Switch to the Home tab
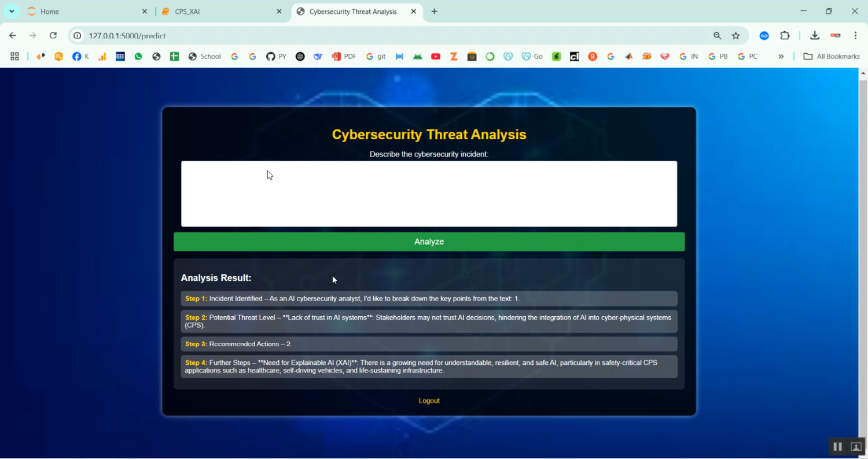The image size is (868, 459). (87, 12)
